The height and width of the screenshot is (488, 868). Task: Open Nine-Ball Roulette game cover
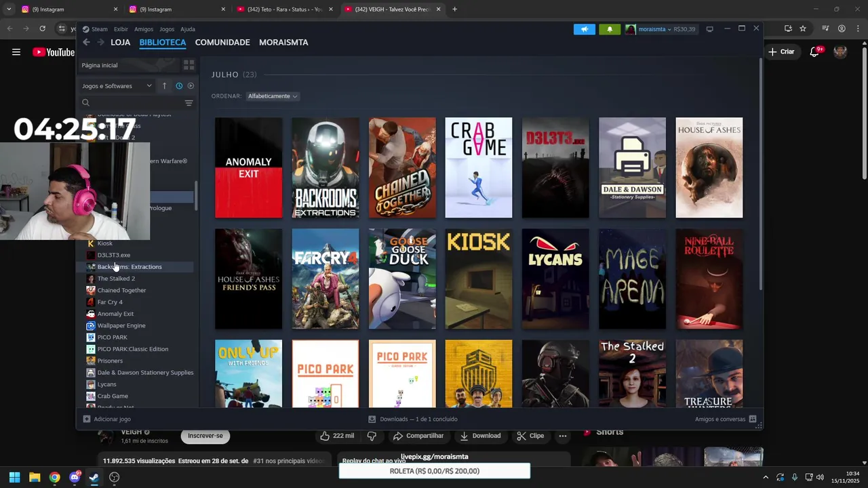tap(709, 279)
